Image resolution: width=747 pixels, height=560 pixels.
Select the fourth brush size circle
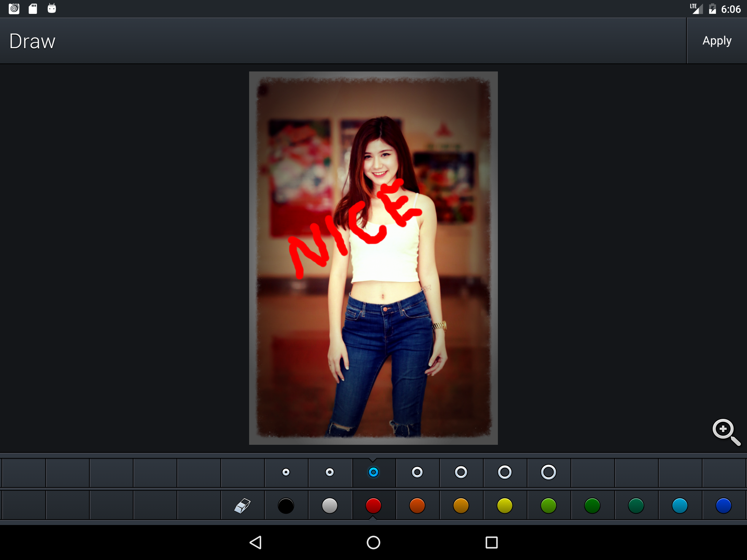417,472
